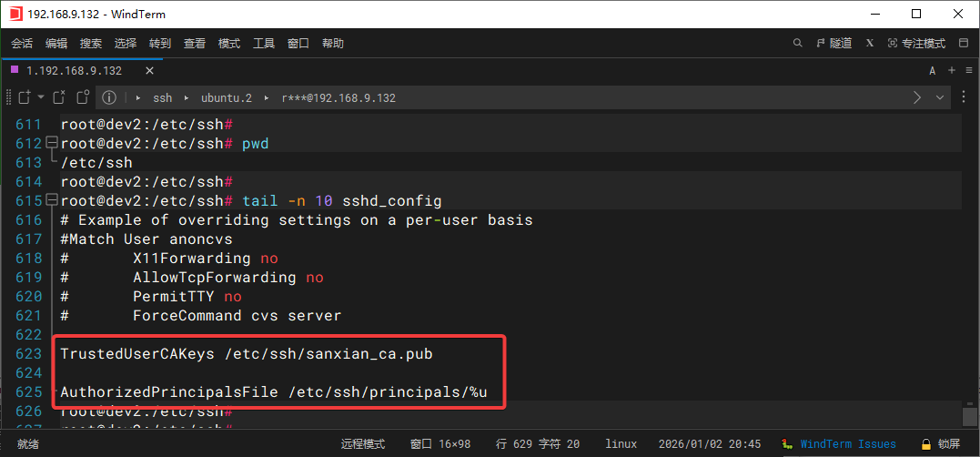Click the X server icon
Viewport: 980px width, 457px height.
pyautogui.click(x=870, y=43)
